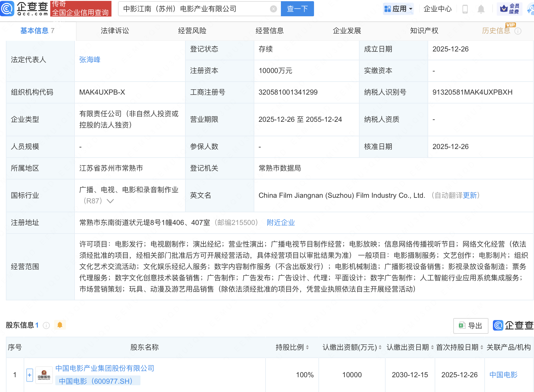The width and height of the screenshot is (534, 392).
Task: Clear the search box with the X icon
Action: [274, 9]
